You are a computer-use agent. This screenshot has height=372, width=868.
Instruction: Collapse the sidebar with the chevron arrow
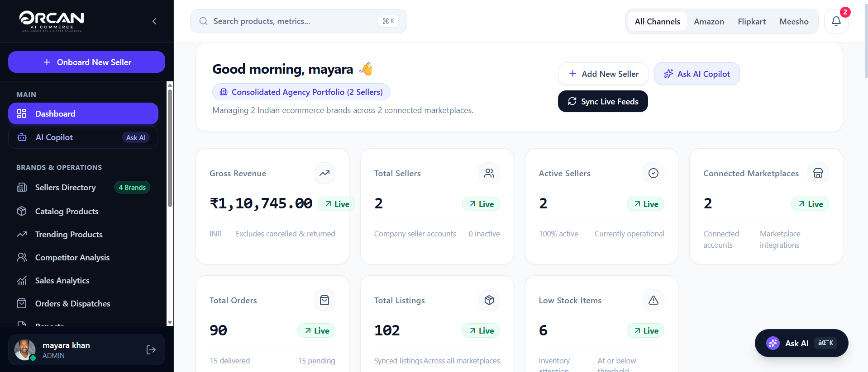point(154,21)
